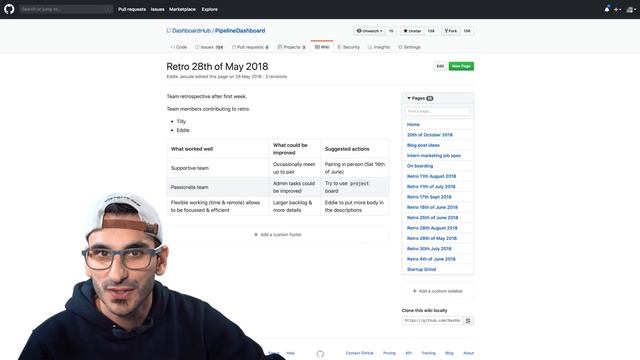Viewport: 640px width, 360px height.
Task: Open the Pricing footer link
Action: tap(389, 353)
